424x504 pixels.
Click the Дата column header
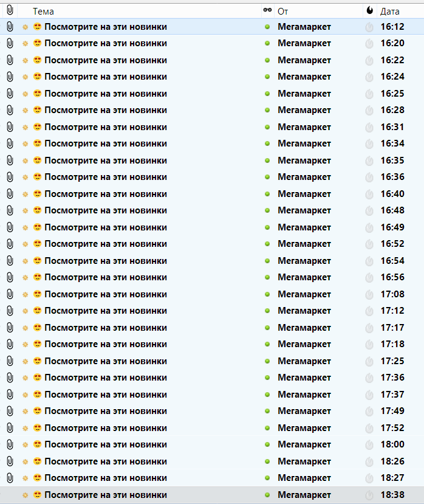point(389,12)
